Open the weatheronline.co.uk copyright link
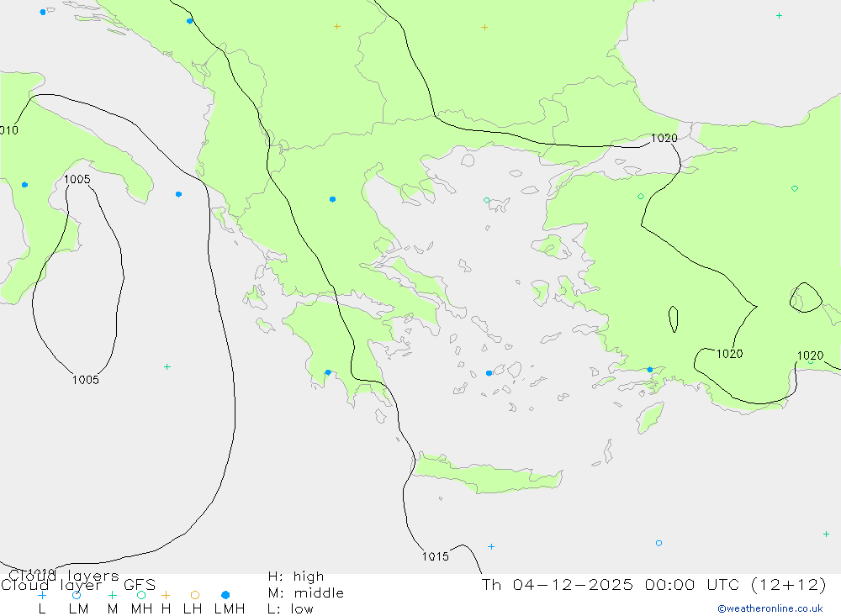The height and width of the screenshot is (616, 841). 770,608
